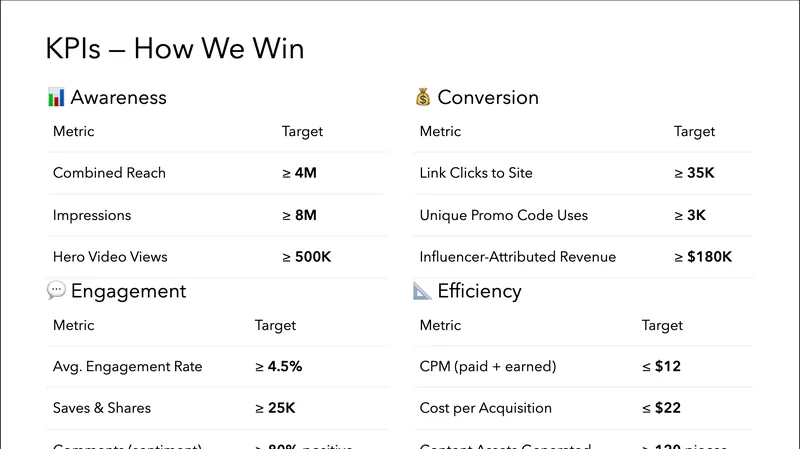Select the Influencer-Attributed Revenue label
Viewport: 800px width, 449px height.
tap(518, 257)
